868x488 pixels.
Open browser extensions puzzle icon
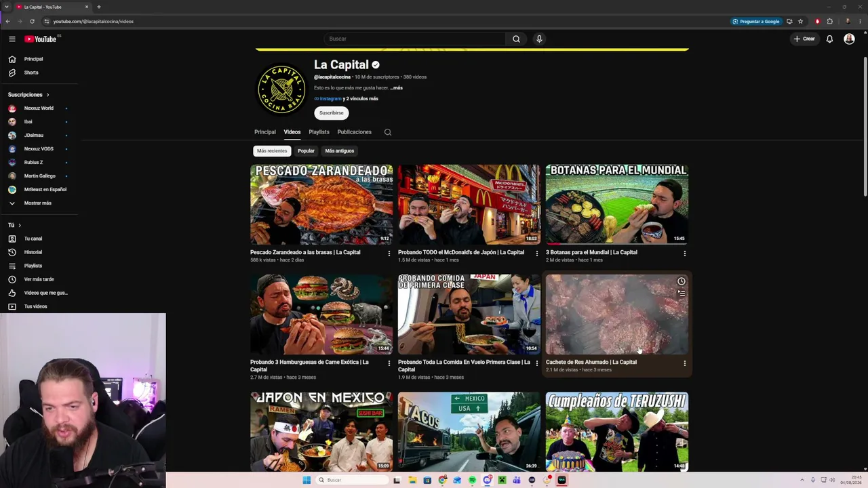(829, 21)
